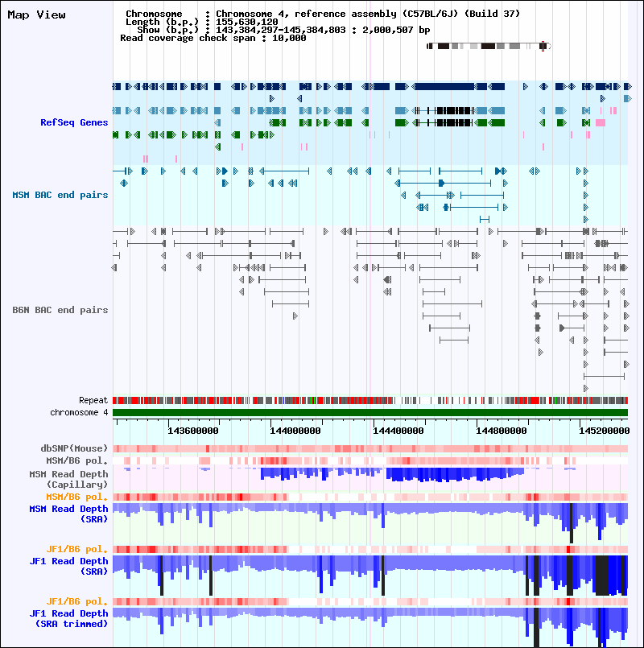
Task: Click the grey MSM/B6 pol. label
Action: [x=77, y=460]
